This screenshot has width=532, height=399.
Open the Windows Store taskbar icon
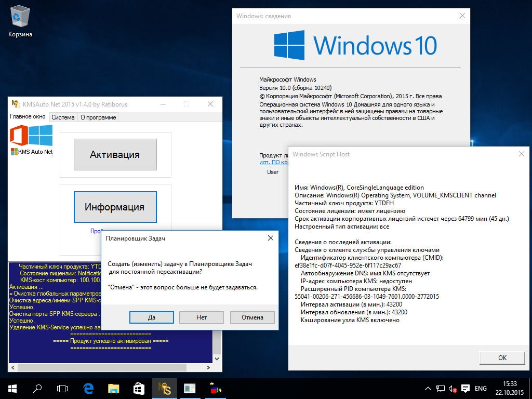[x=139, y=388]
